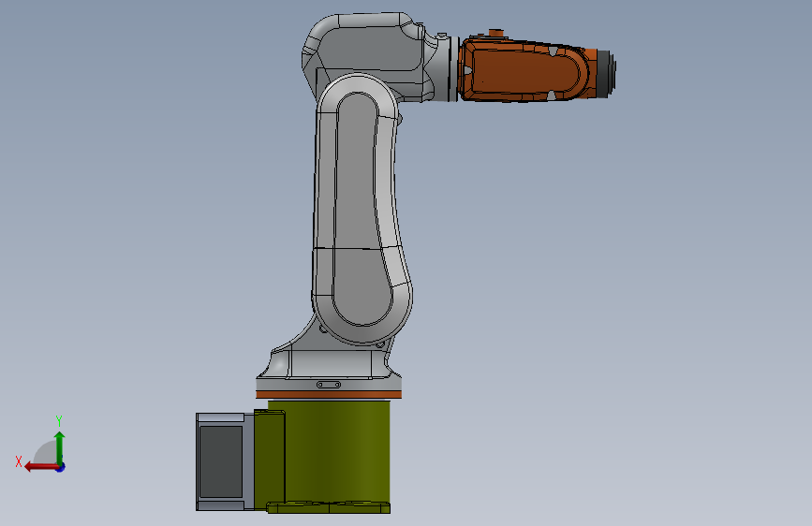Click the red X axis arrow of the triad
This screenshot has width=812, height=526.
pos(40,467)
